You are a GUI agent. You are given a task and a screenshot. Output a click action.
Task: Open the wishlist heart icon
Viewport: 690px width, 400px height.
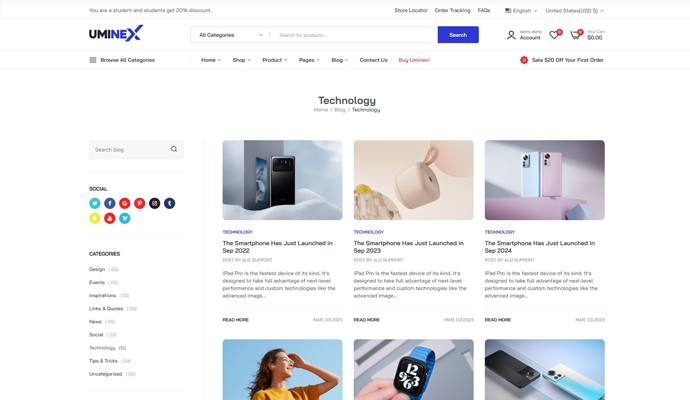(x=554, y=35)
